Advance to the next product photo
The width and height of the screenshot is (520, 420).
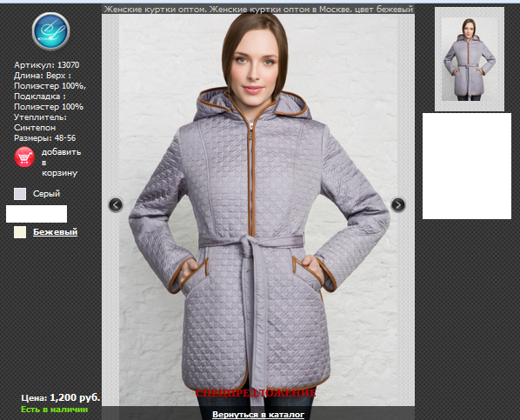398,204
